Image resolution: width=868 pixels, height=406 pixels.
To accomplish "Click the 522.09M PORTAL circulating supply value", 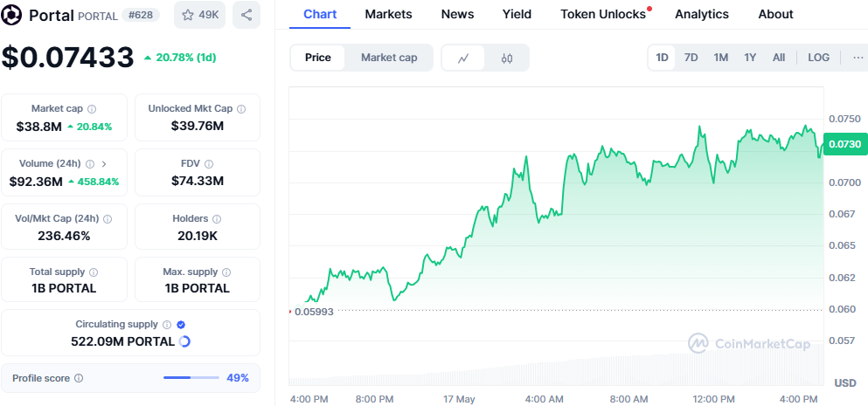I will 123,342.
